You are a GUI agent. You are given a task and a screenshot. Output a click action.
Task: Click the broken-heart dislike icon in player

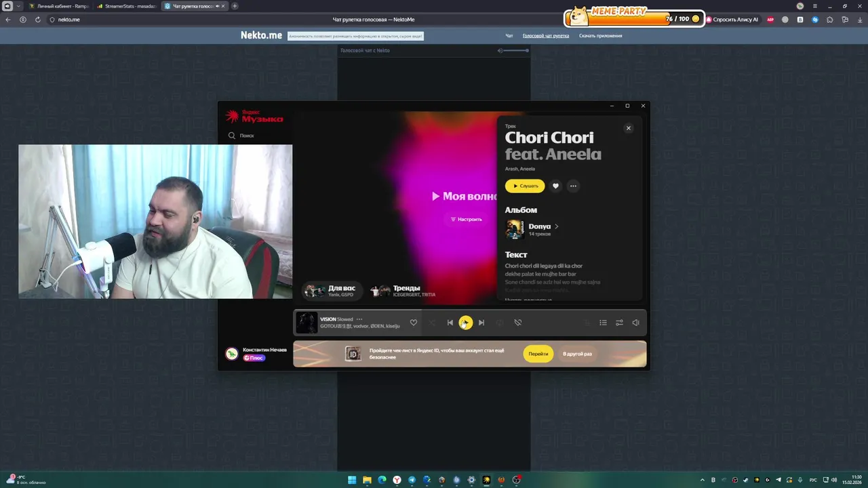(517, 323)
